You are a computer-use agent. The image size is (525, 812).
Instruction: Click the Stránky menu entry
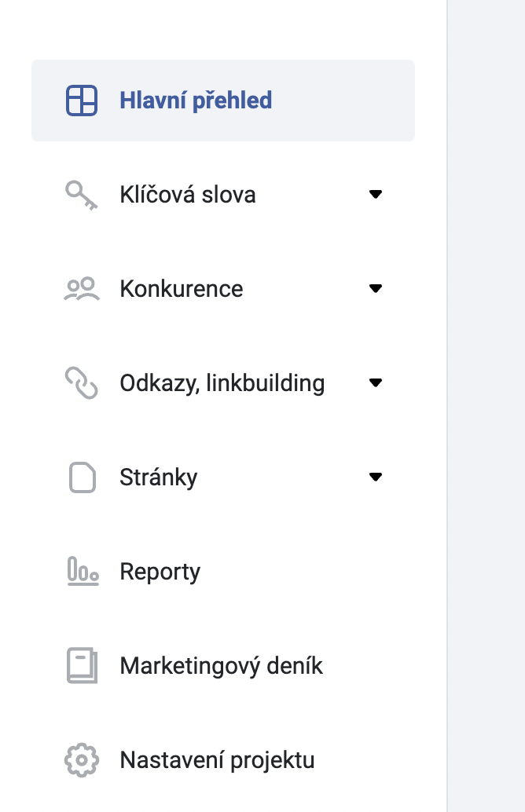point(159,477)
